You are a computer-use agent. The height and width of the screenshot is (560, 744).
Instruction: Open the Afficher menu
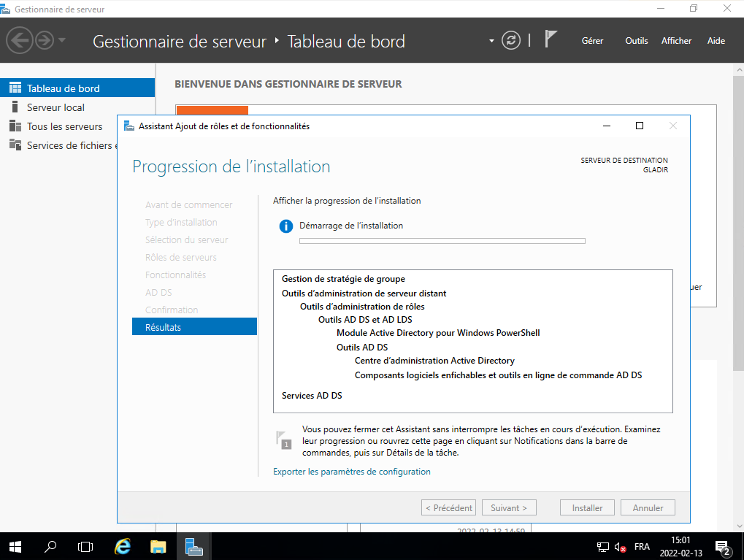coord(676,41)
